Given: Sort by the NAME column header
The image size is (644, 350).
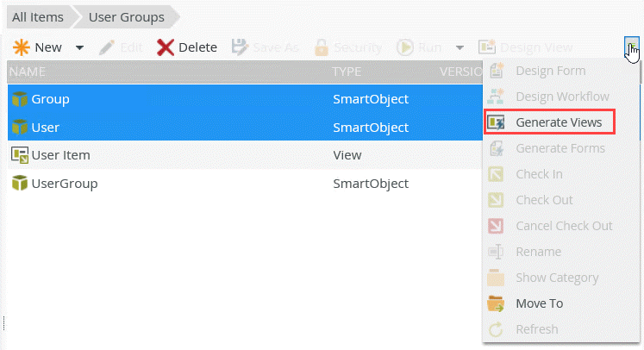Looking at the screenshot, I should click(28, 72).
